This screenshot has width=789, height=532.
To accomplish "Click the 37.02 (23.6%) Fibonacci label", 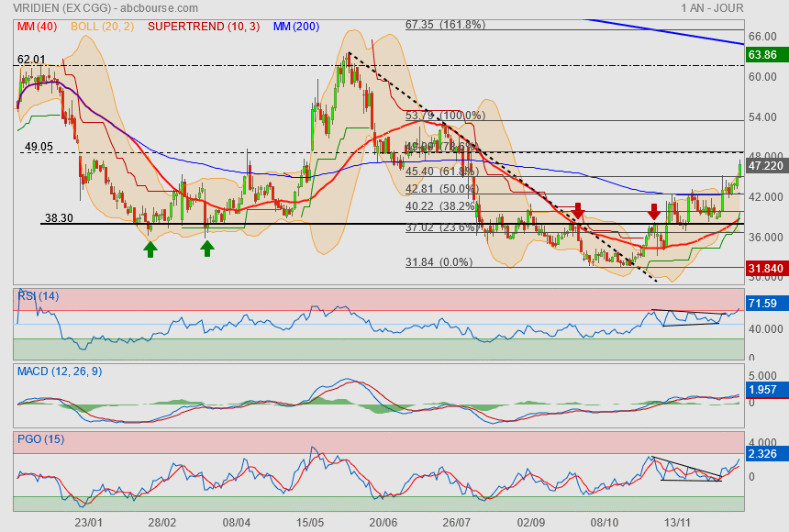I will tap(442, 227).
